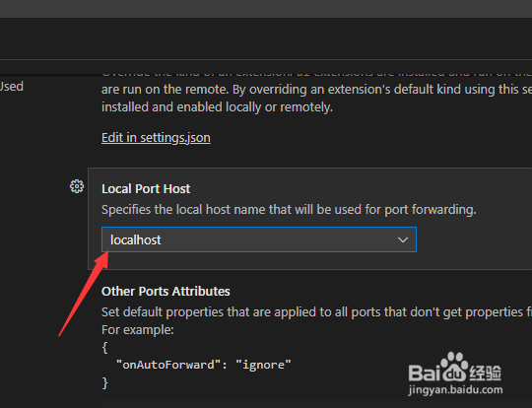
Task: Click the jingyan.baidu.com watermark text
Action: 456,390
